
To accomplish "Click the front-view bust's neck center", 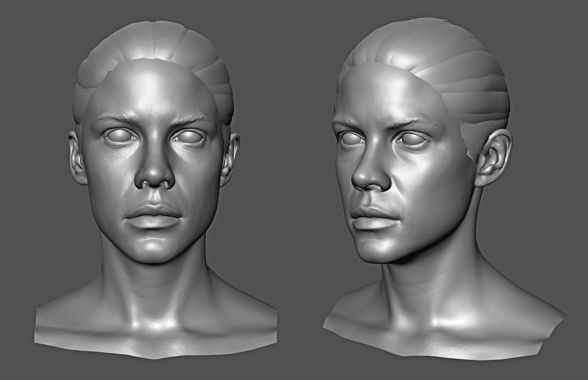I will [153, 286].
